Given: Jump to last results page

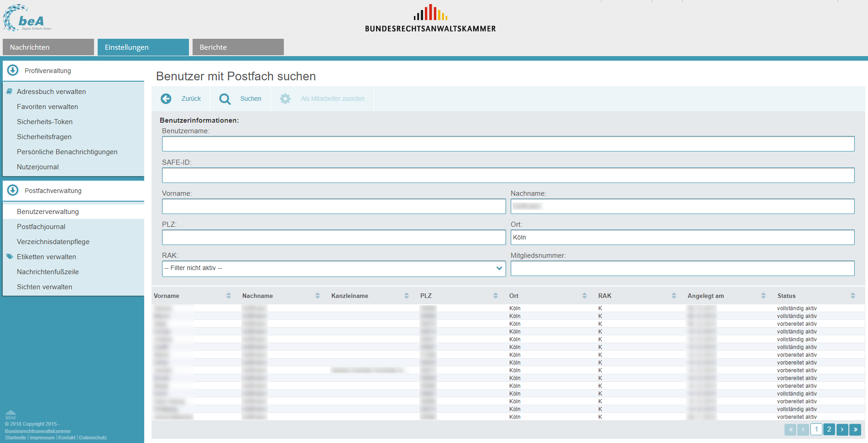Looking at the screenshot, I should click(x=855, y=429).
